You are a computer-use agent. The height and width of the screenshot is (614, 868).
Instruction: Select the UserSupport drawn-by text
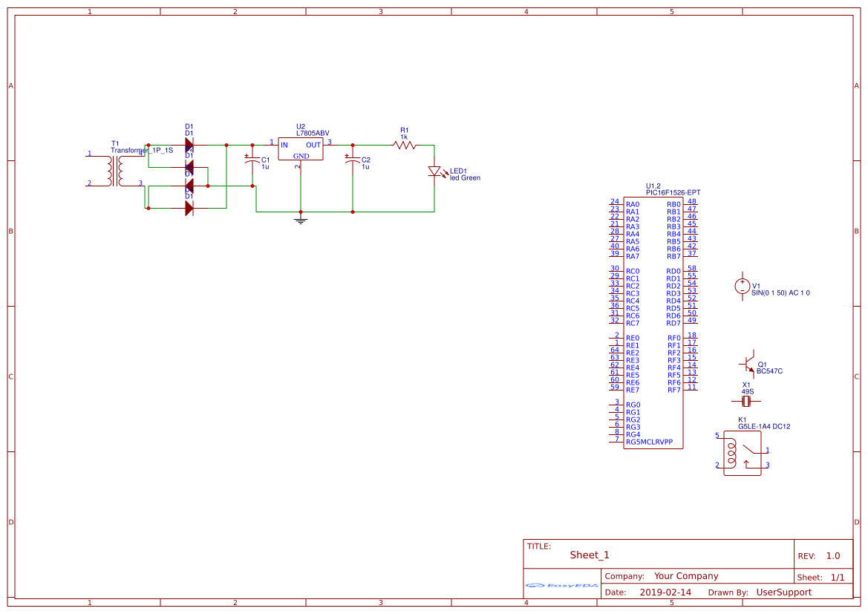783,592
